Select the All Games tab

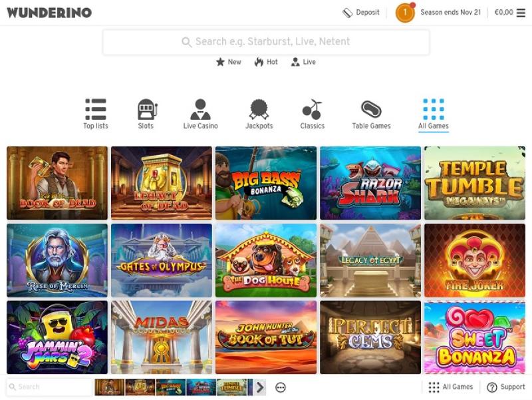click(x=434, y=114)
